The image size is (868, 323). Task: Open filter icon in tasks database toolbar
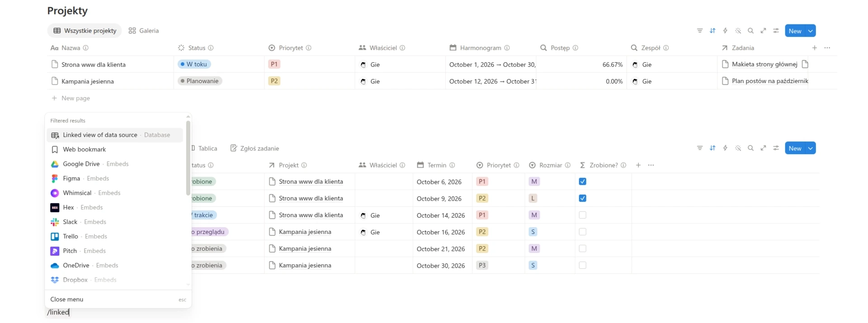[x=700, y=148]
